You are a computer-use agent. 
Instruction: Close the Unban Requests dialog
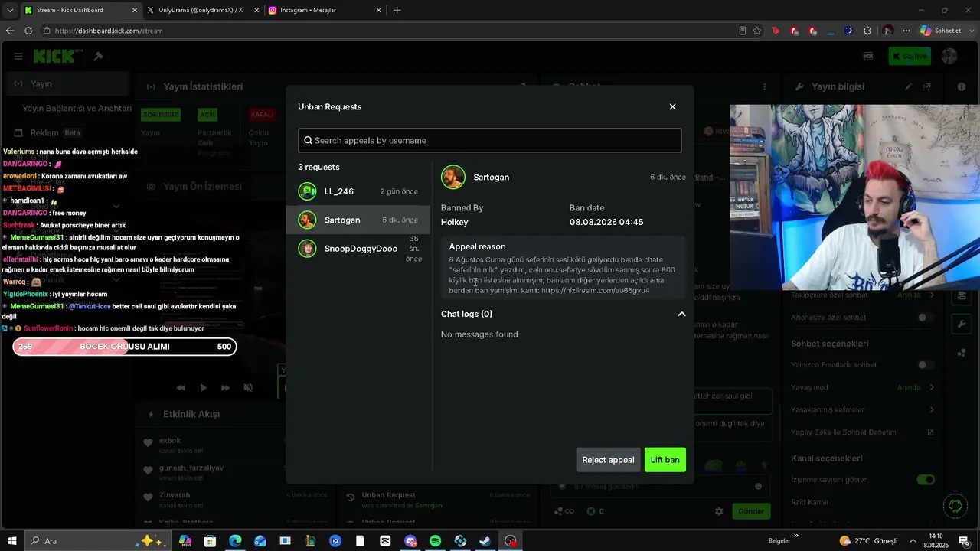pyautogui.click(x=672, y=106)
